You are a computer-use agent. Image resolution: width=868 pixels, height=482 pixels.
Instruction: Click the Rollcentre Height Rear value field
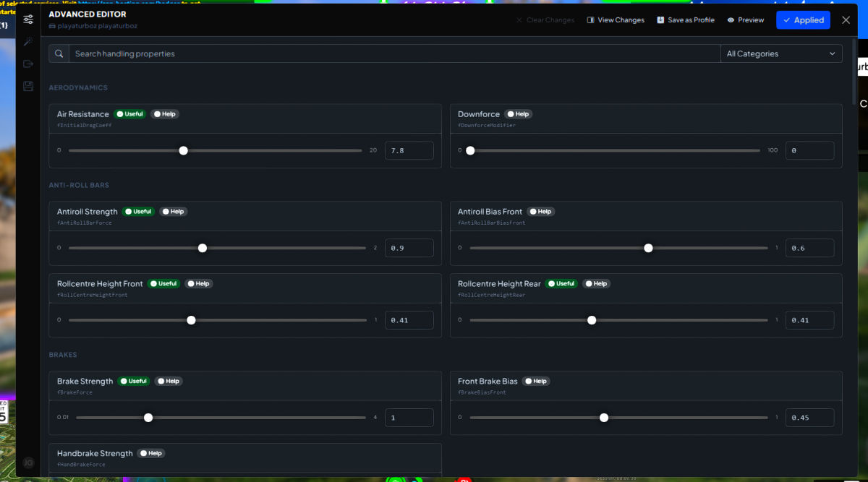click(x=809, y=320)
